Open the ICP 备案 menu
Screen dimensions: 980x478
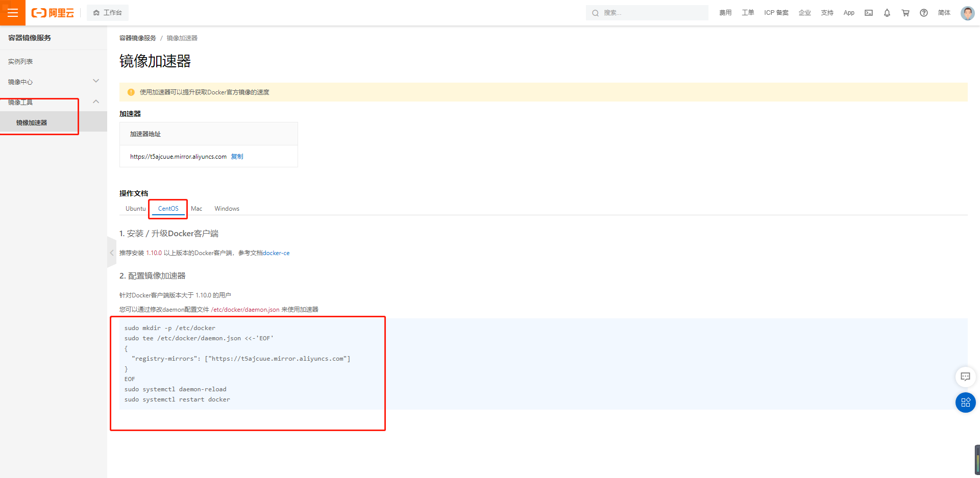(776, 13)
